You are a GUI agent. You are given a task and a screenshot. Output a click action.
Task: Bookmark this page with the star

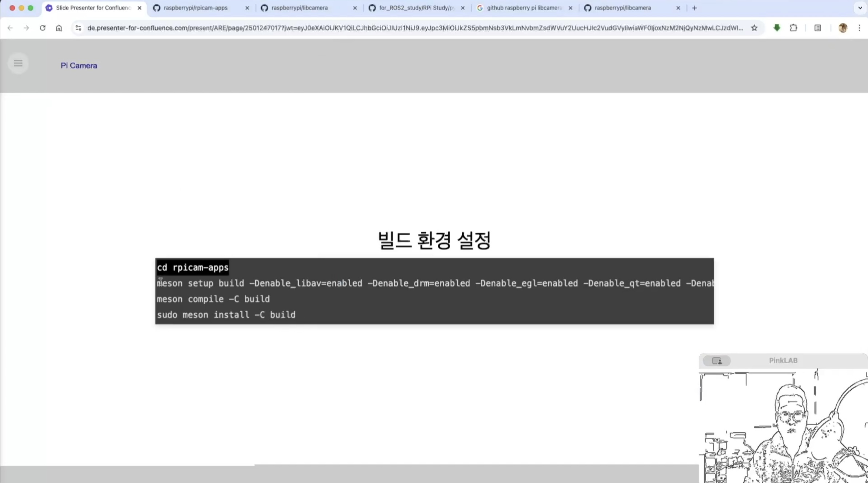[754, 28]
